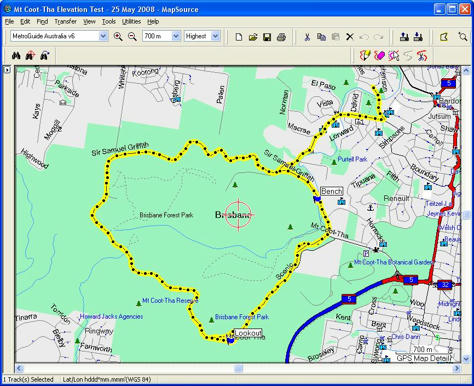Open the Transfer menu

pyautogui.click(x=66, y=22)
